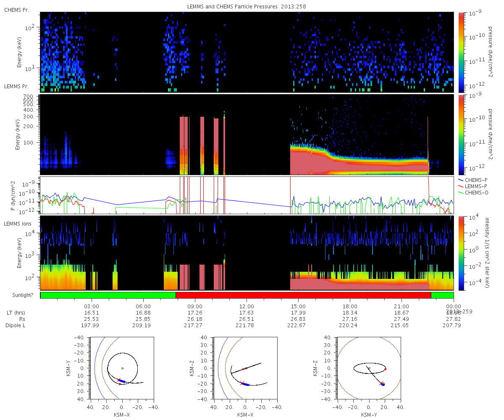Click the second panel's pressure colorbar
Image resolution: width=504 pixels, height=420 pixels.
pyautogui.click(x=461, y=134)
